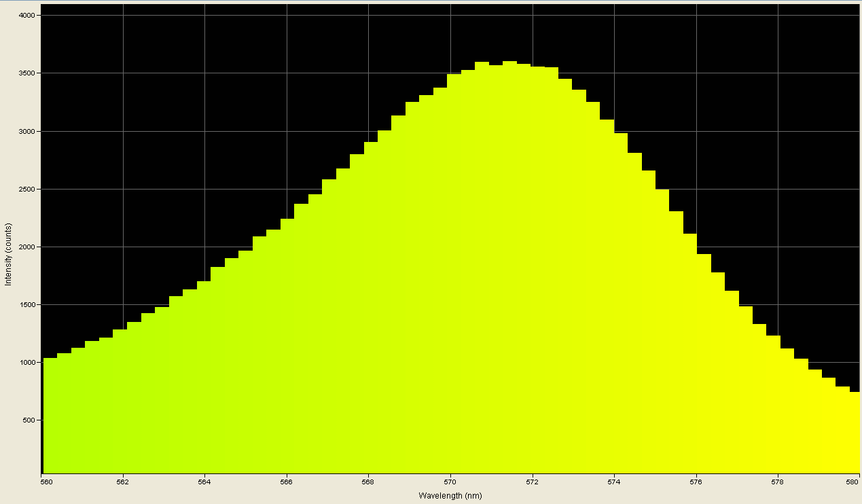Click the black background above the curve
The width and height of the screenshot is (862, 504).
(204, 102)
